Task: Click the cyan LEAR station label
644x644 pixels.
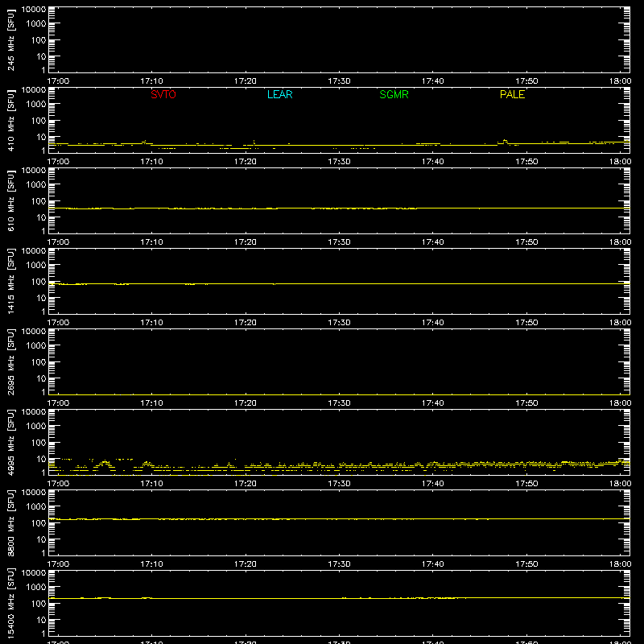Action: (x=279, y=94)
